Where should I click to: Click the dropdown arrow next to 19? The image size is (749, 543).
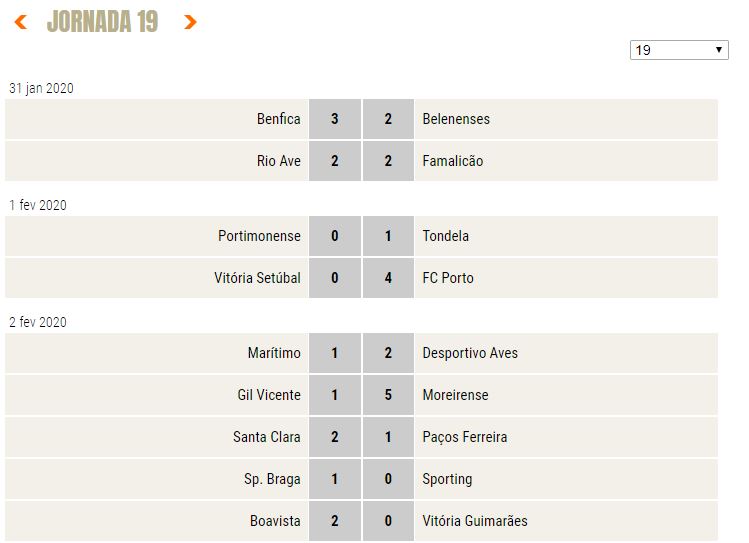(x=718, y=50)
